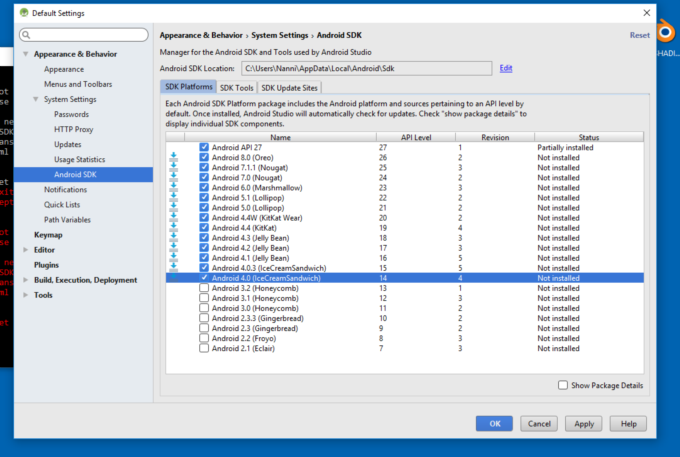Check Android 3.0 (Honeycomb) checkbox

click(x=204, y=308)
